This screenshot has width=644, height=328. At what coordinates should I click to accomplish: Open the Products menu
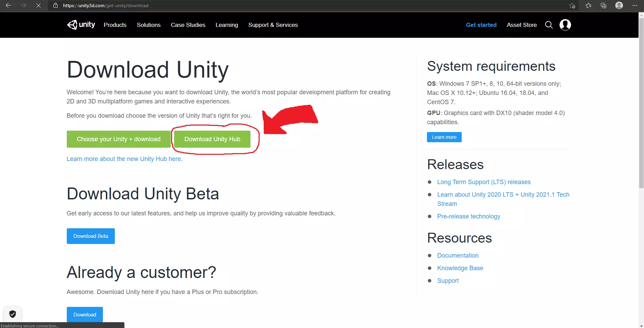point(115,25)
